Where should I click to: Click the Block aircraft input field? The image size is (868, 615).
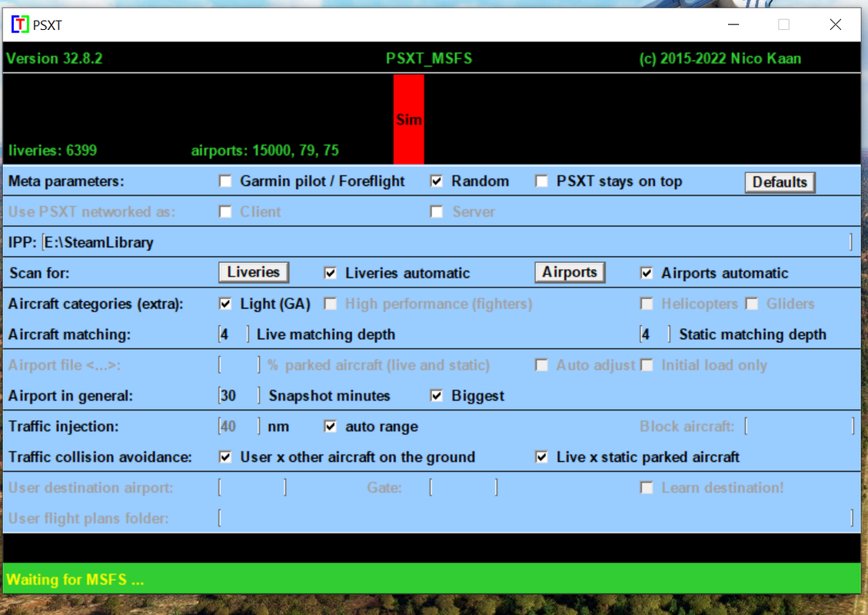coord(800,426)
